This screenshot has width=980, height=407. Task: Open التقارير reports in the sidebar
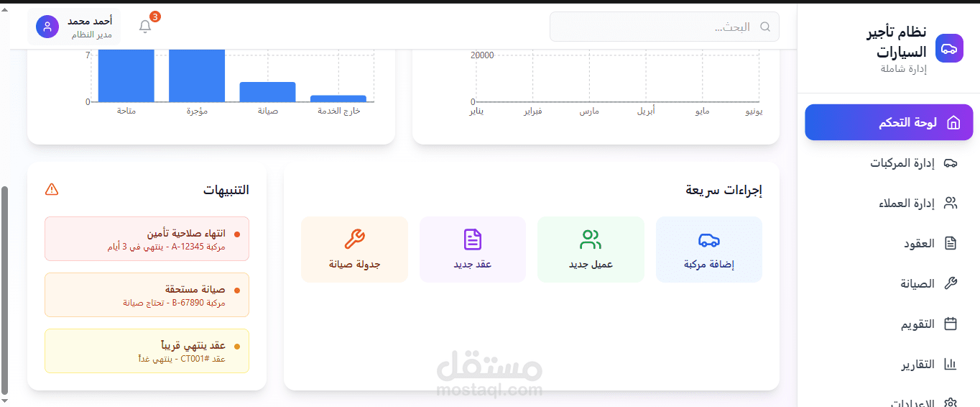click(x=889, y=364)
